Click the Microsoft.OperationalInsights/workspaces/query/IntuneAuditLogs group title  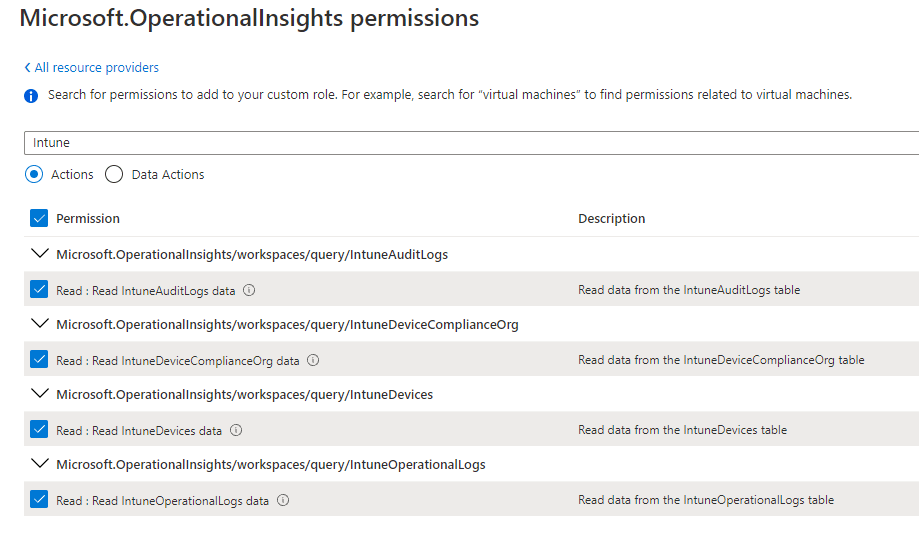point(252,254)
